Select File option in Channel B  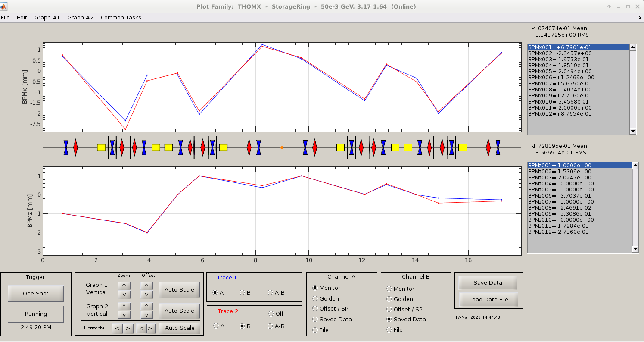(389, 329)
